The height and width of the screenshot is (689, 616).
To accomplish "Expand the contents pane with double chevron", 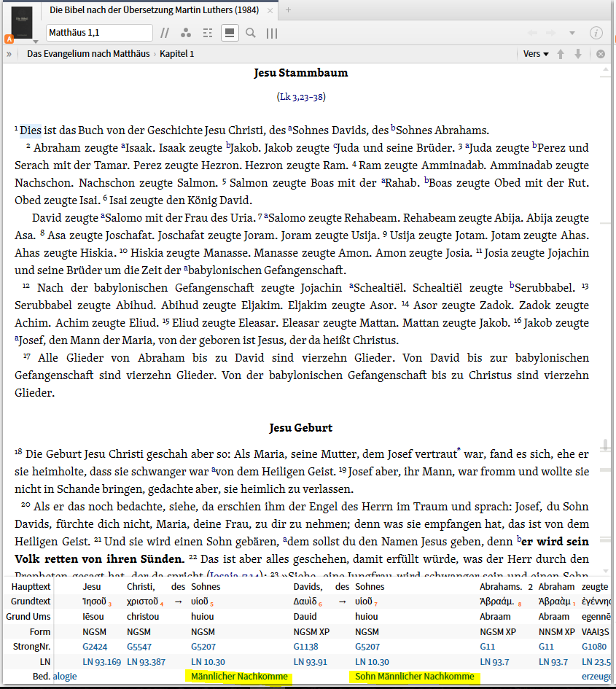I will (9, 54).
